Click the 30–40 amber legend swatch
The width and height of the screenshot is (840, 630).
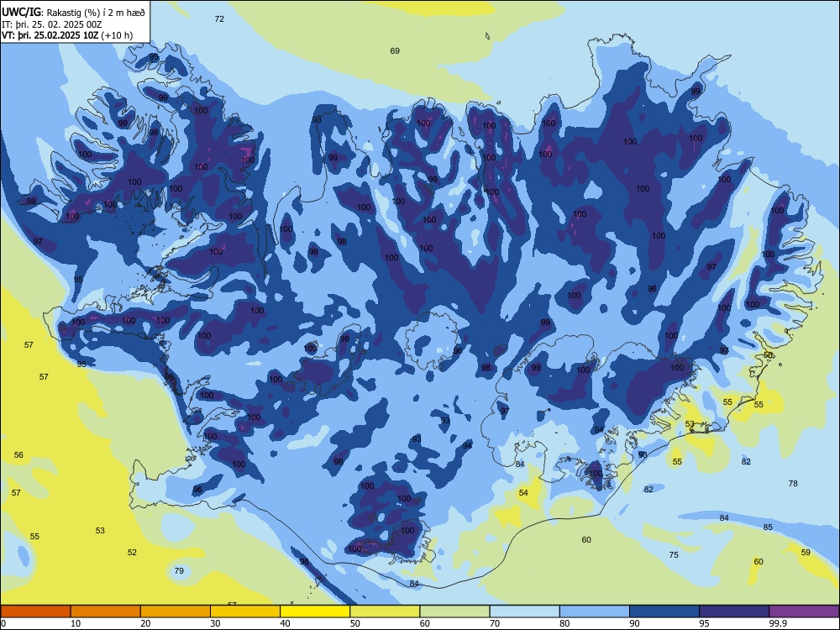[x=245, y=612]
